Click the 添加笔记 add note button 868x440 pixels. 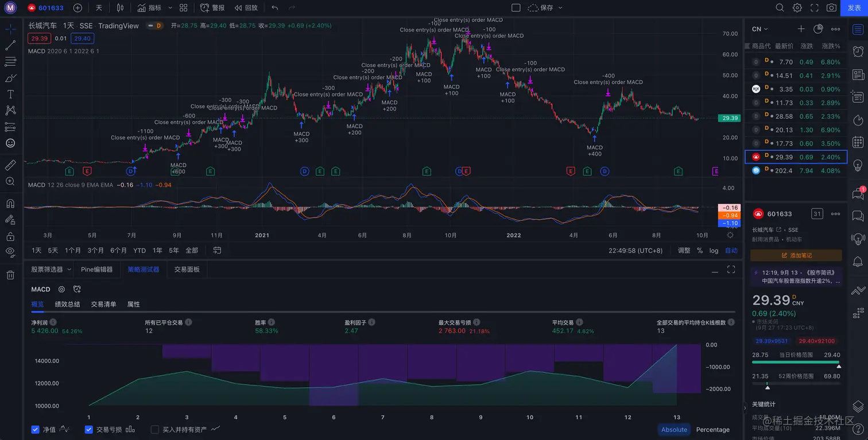[796, 255]
